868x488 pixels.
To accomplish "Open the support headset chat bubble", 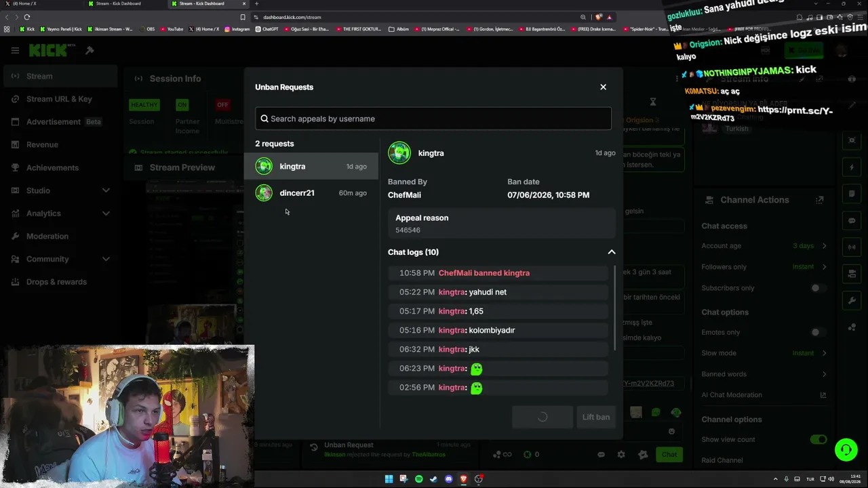I will (x=846, y=449).
